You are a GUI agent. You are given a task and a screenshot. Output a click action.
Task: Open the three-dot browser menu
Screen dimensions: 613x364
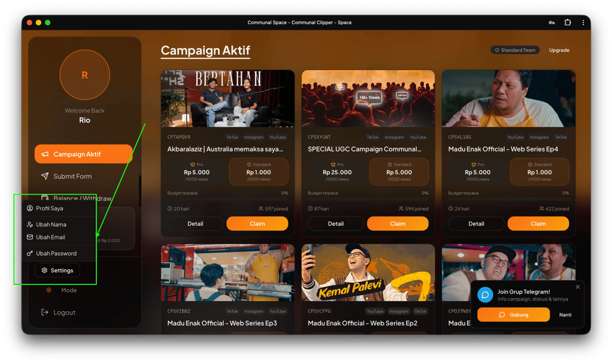coord(583,23)
